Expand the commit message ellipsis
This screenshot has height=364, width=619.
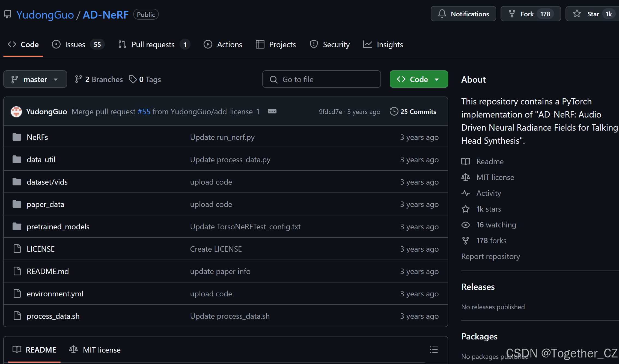tap(272, 112)
